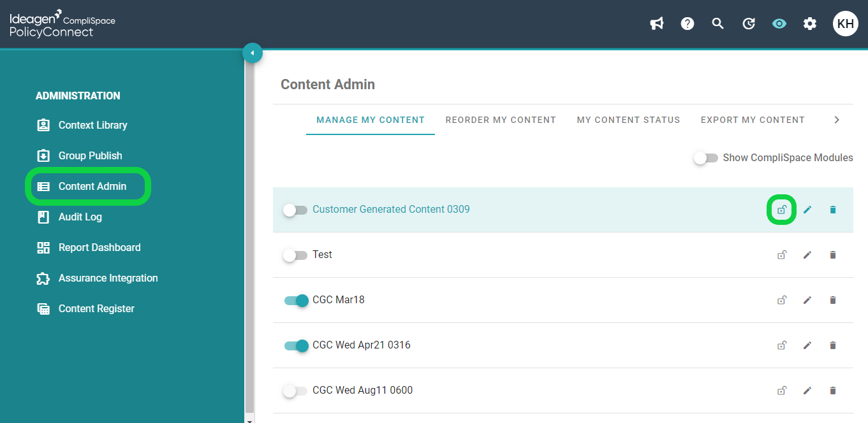Enable Customer Generated Content 0309 toggle
868x423 pixels.
tap(295, 210)
